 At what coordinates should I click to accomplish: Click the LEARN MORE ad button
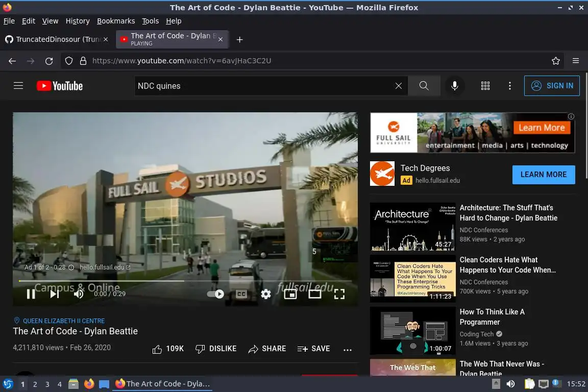[544, 175]
